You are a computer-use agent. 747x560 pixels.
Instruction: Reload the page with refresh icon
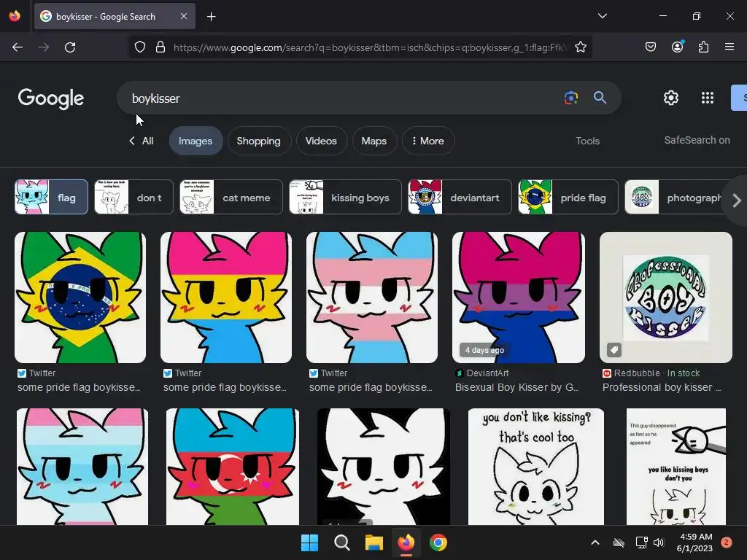click(70, 47)
